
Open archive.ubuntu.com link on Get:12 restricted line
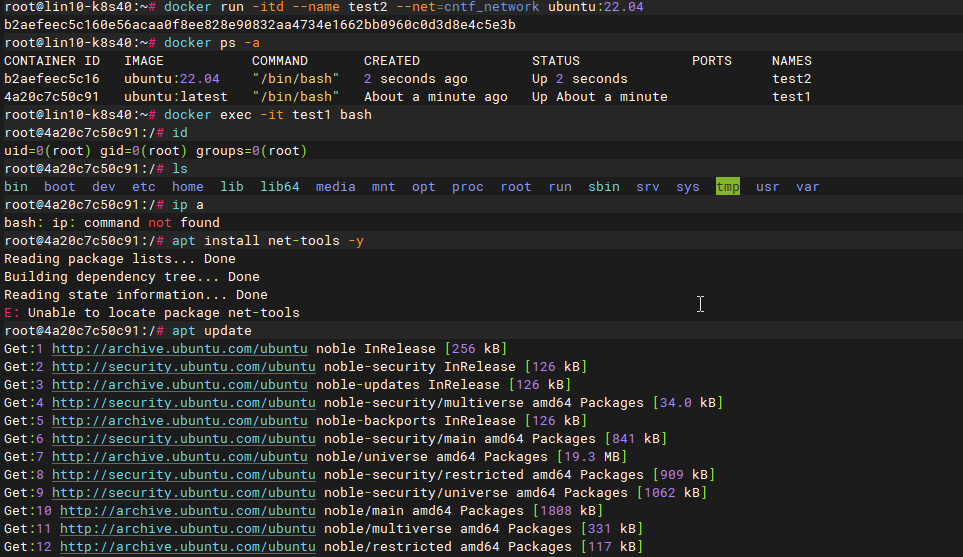(x=188, y=547)
